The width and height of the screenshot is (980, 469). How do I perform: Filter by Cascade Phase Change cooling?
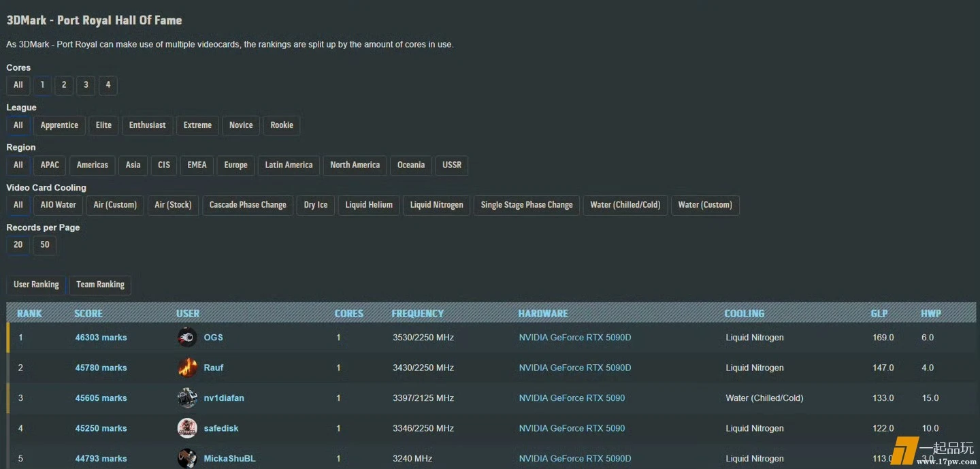(248, 205)
